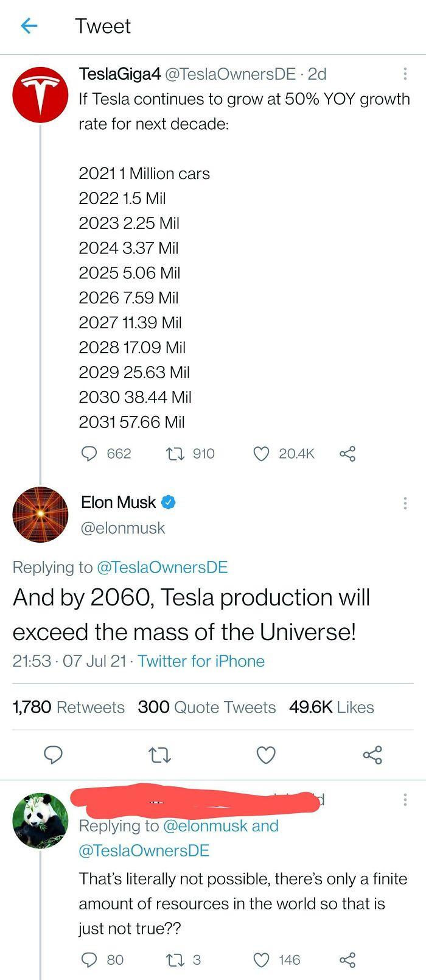The height and width of the screenshot is (980, 426).
Task: Click the Tesla logo avatar of TeslaGiga4
Action: pyautogui.click(x=40, y=94)
